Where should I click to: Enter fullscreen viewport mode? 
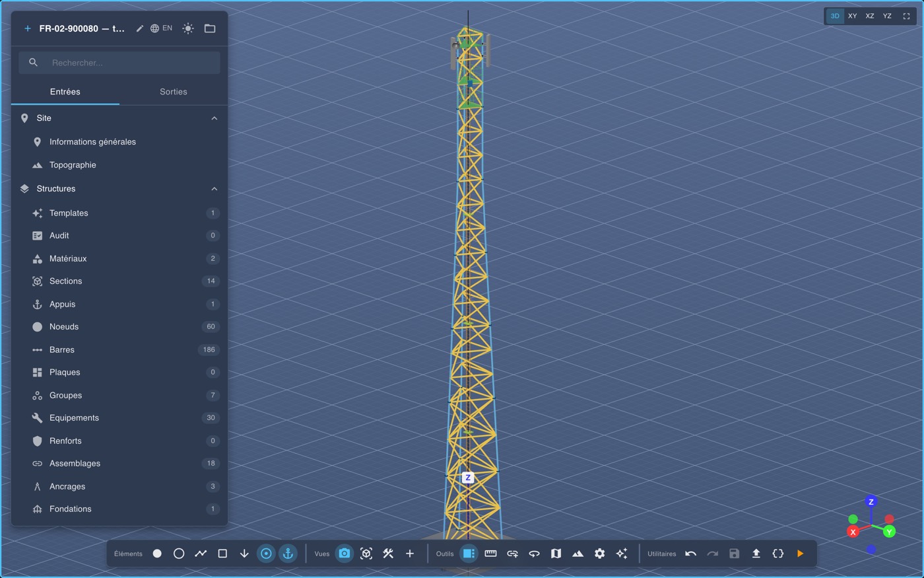coord(906,16)
